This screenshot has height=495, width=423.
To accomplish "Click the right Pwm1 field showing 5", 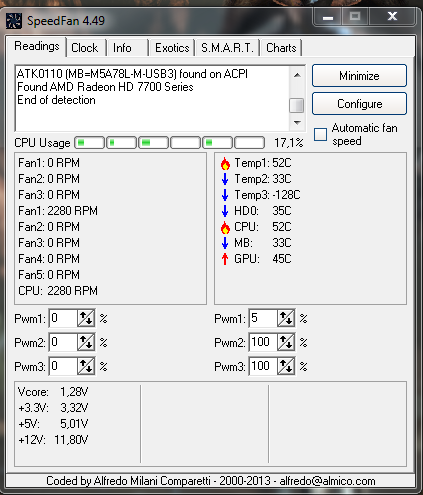I will point(263,319).
